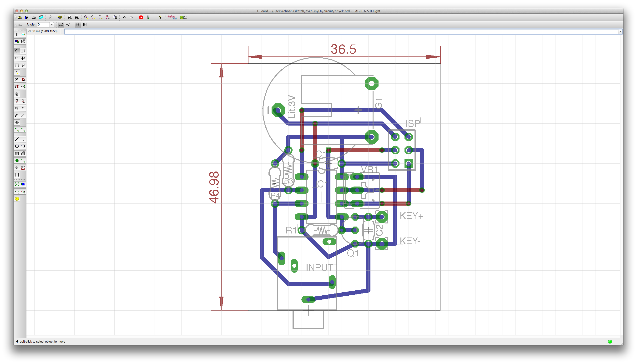Choose the Polygon drawing tool

(x=23, y=153)
